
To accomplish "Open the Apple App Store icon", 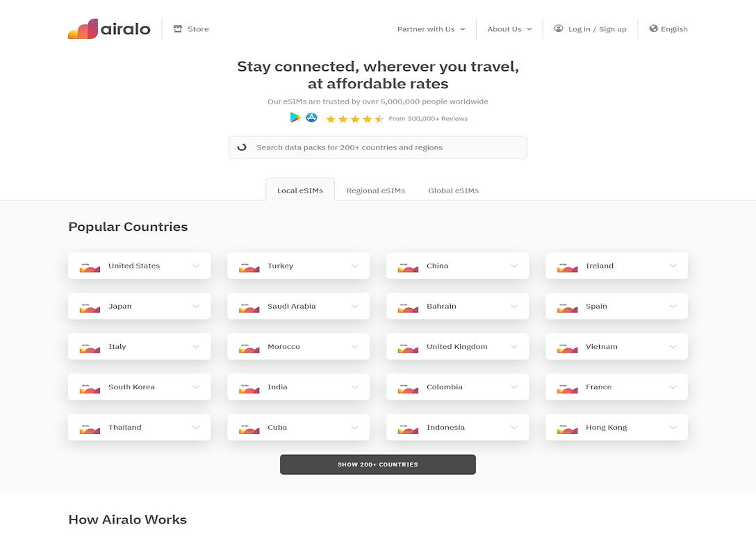I will [x=311, y=117].
